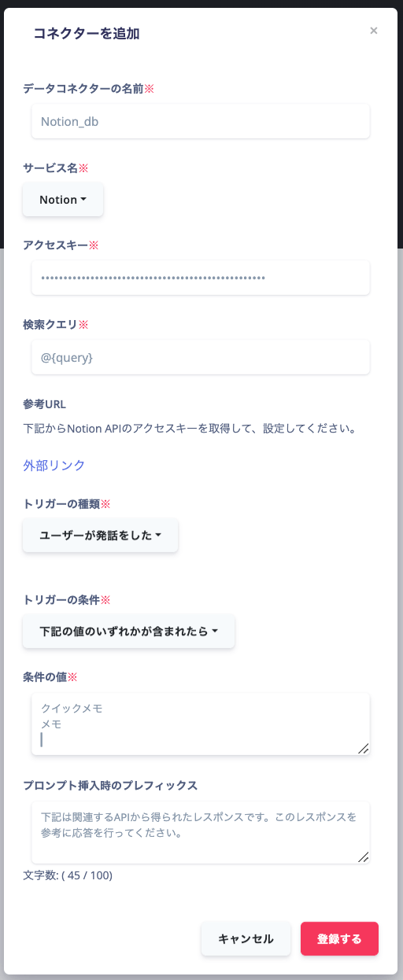Click the プロンプト挿入時のプレフィックス textarea
This screenshot has width=403, height=980.
pyautogui.click(x=201, y=833)
